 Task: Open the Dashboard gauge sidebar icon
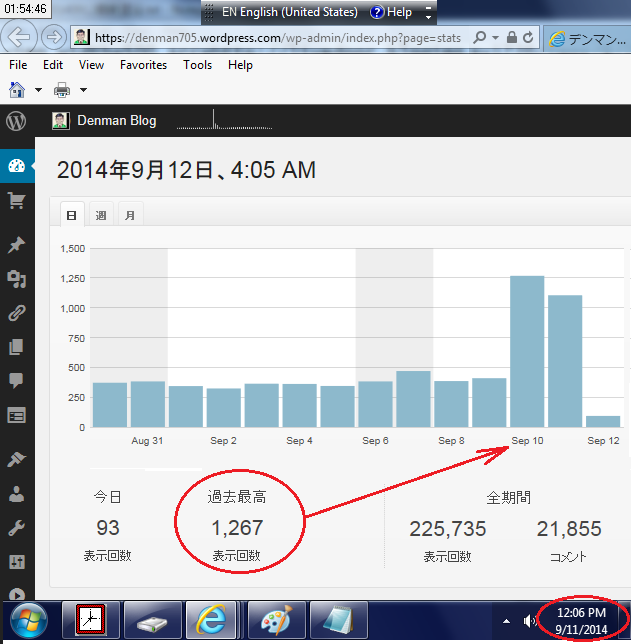tap(16, 166)
